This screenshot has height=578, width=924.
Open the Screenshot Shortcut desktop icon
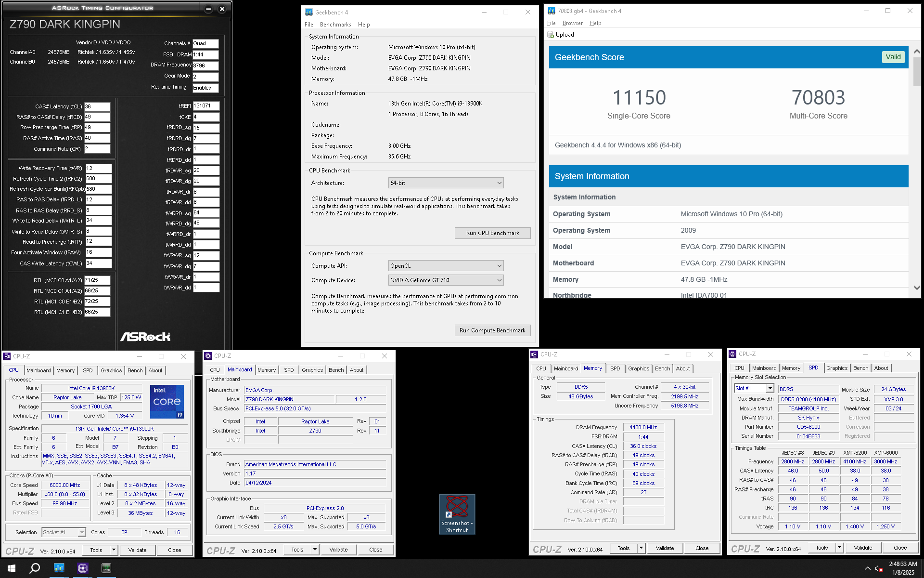[457, 514]
